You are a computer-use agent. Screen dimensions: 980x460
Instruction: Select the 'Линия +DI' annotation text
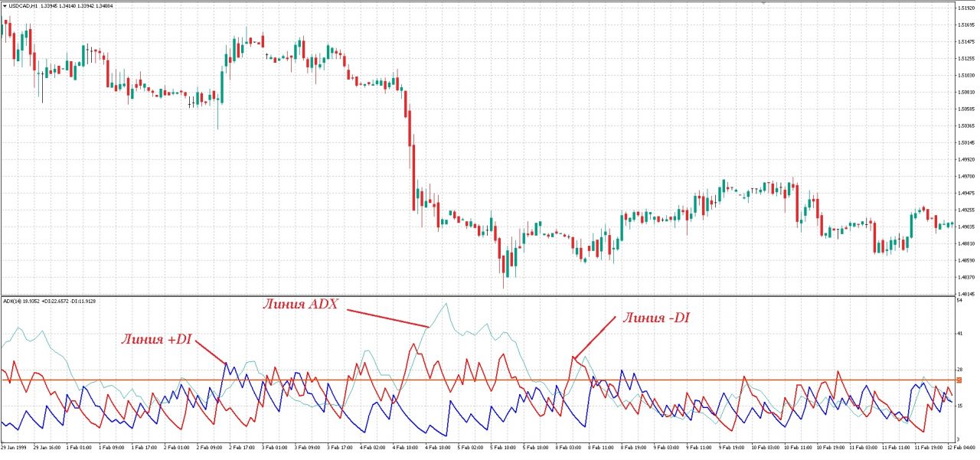[155, 339]
